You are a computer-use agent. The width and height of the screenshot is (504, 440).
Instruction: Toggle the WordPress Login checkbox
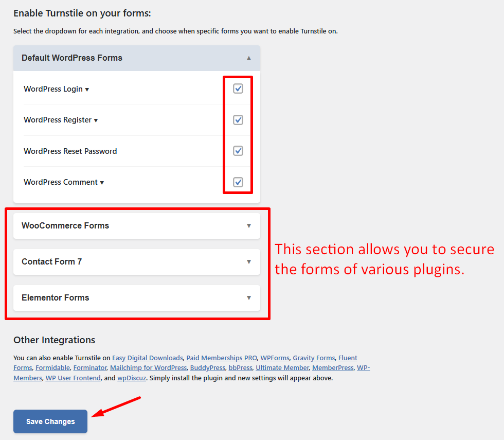[238, 89]
